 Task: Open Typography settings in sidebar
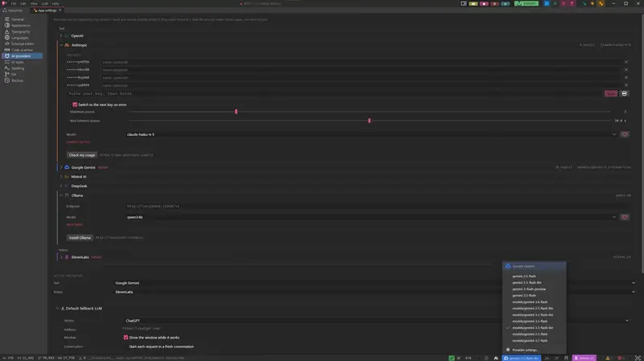(x=23, y=31)
